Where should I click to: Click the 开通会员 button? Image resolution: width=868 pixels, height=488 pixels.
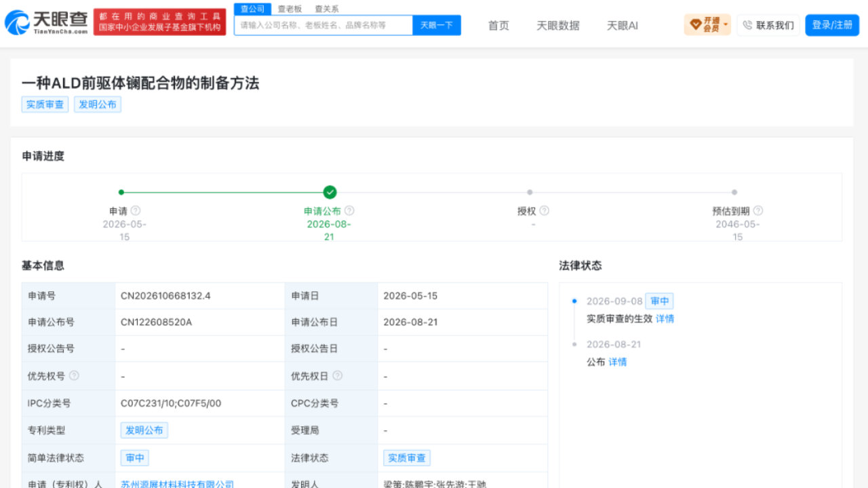coord(707,25)
